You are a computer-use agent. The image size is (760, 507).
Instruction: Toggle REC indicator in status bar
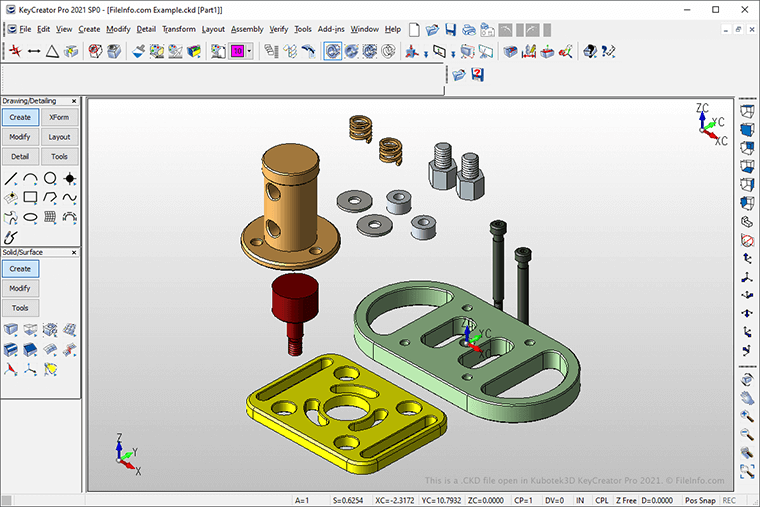728,500
